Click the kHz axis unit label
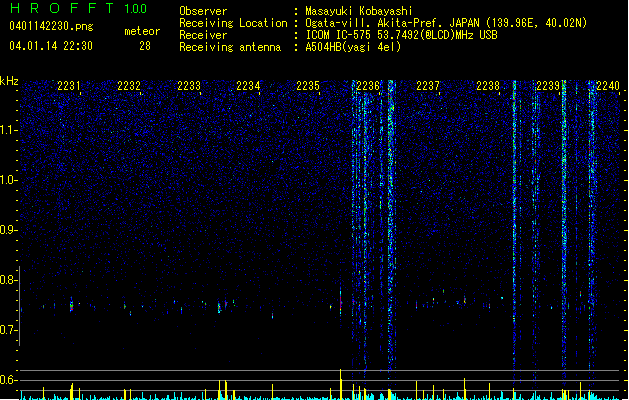Viewport: 629px width, 400px height. point(9,81)
